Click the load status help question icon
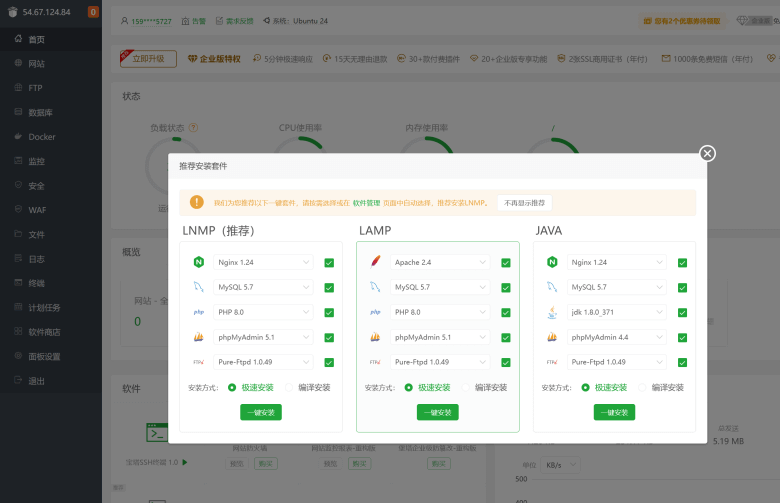This screenshot has height=503, width=780. [194, 128]
